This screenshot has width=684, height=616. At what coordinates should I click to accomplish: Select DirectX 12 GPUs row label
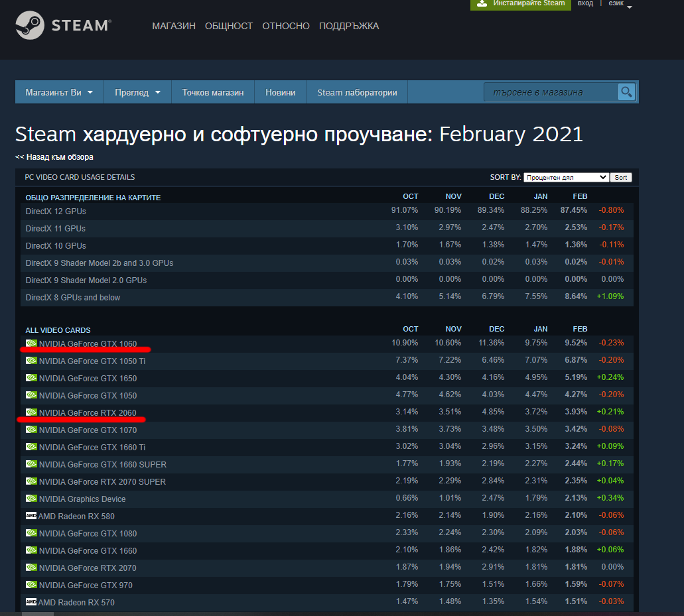pos(56,212)
